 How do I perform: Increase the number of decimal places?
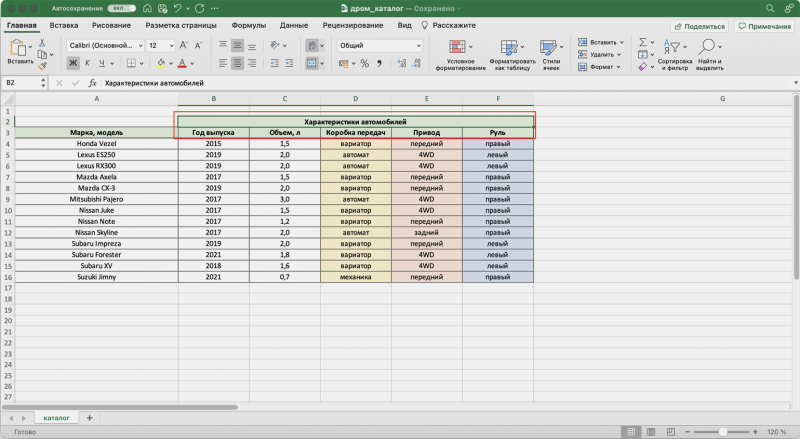[402, 63]
